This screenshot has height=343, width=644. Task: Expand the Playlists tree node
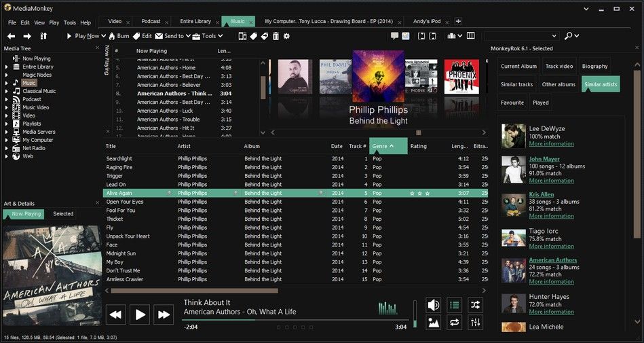(x=7, y=124)
